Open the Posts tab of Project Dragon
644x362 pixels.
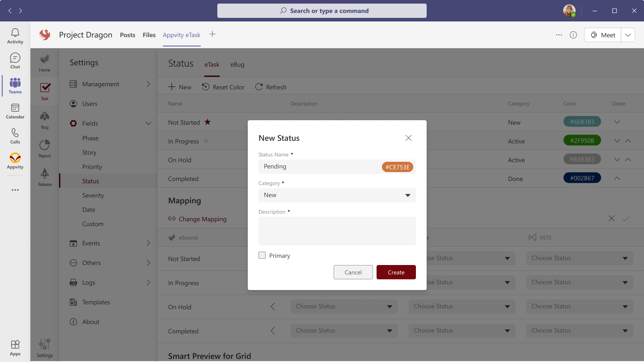[127, 35]
